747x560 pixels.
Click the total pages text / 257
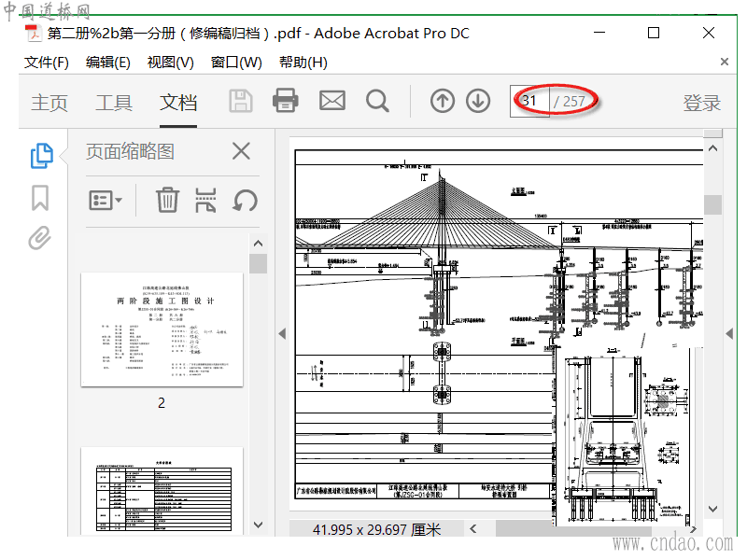pyautogui.click(x=569, y=101)
